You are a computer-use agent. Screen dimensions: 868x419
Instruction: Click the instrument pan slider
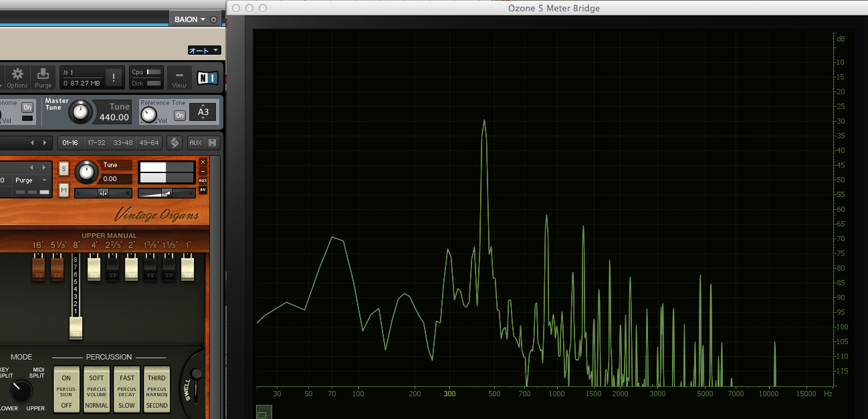tap(103, 193)
